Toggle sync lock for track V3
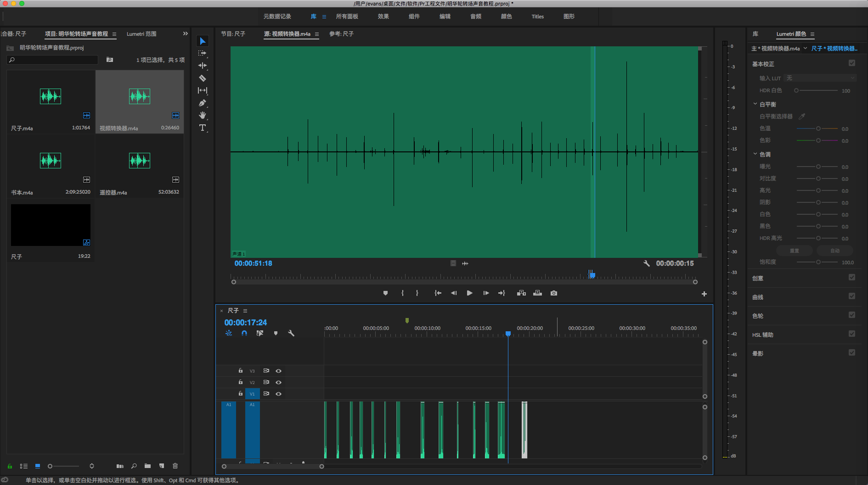 point(266,371)
